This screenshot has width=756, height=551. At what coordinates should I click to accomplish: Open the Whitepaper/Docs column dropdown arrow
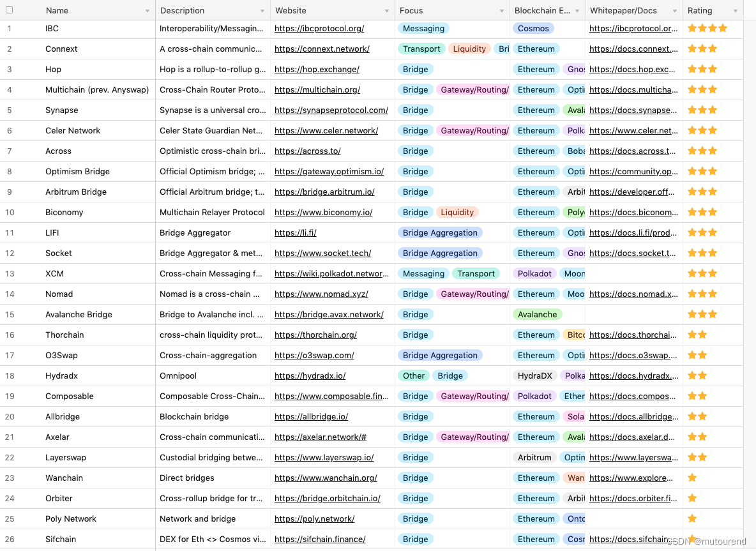674,11
